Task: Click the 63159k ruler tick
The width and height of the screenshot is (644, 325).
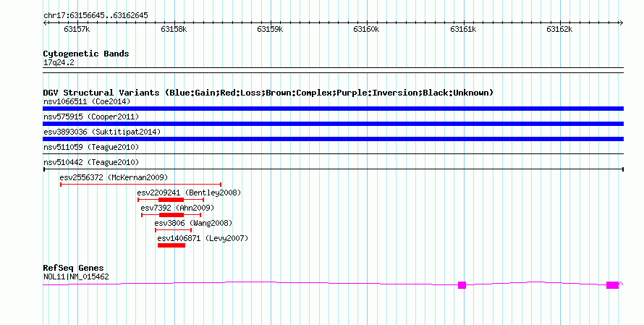Action: point(270,29)
